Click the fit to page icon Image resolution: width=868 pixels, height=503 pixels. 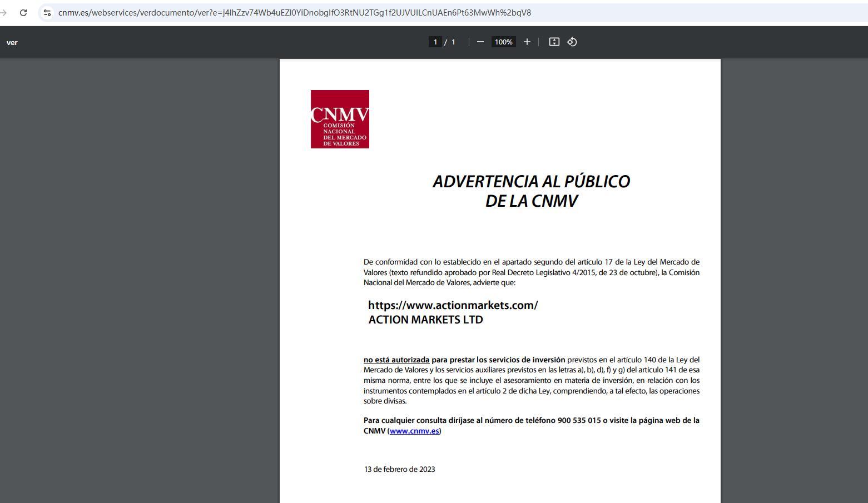click(x=554, y=42)
